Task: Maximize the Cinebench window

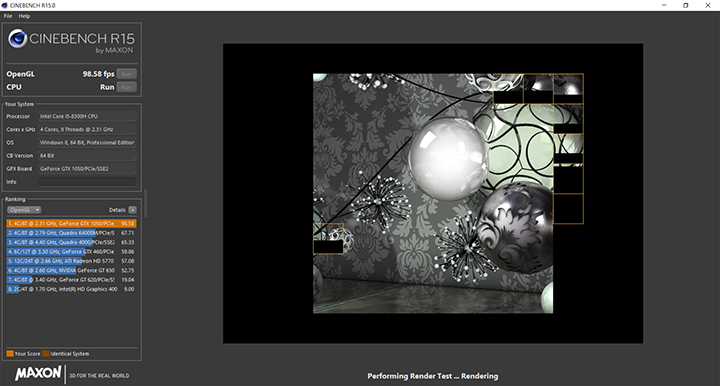Action: tap(686, 6)
